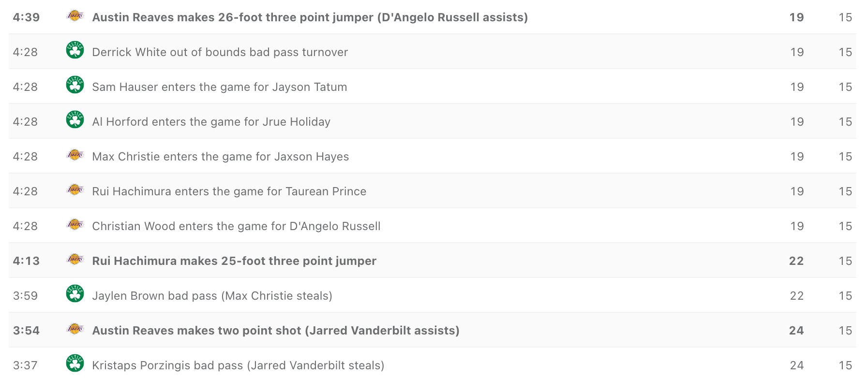868x378 pixels.
Task: Click the score 24 on the Austin Reaves row
Action: 796,331
